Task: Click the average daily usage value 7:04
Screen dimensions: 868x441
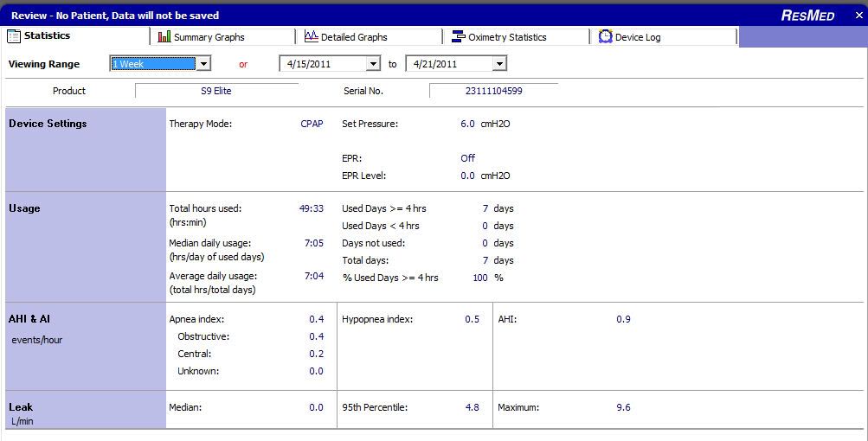Action: (x=314, y=276)
